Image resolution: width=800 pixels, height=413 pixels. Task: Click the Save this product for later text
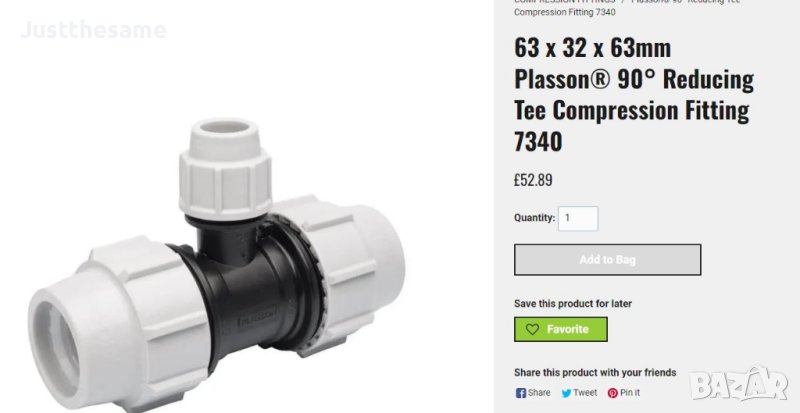pos(573,304)
